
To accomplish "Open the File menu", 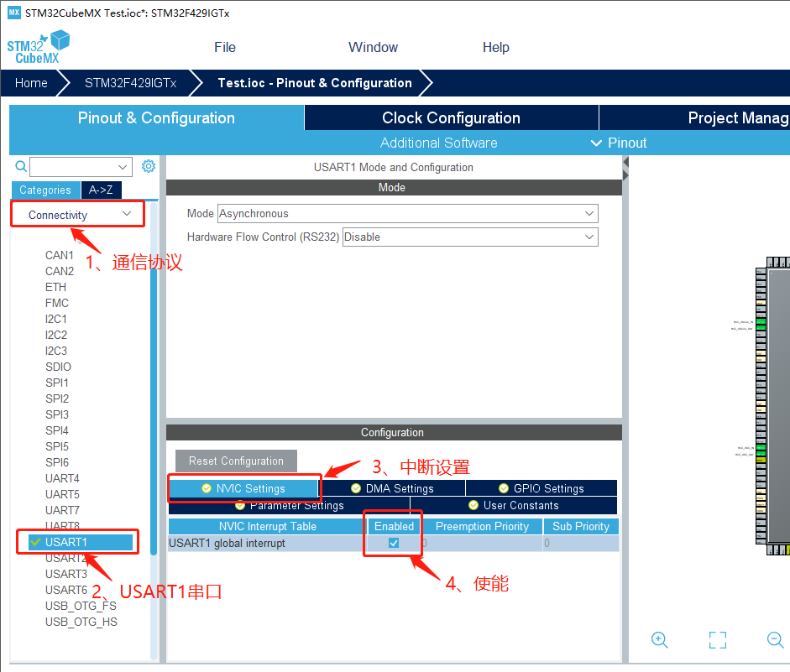I will tap(225, 47).
